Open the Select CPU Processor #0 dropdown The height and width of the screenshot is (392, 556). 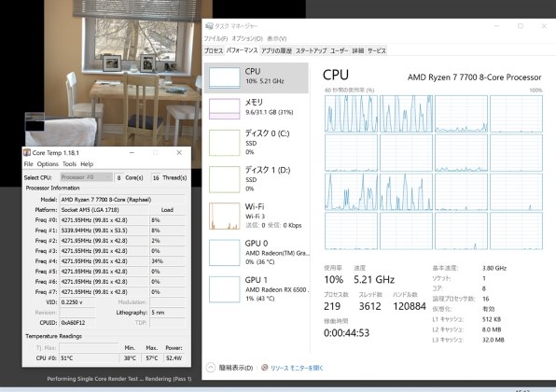[86, 177]
